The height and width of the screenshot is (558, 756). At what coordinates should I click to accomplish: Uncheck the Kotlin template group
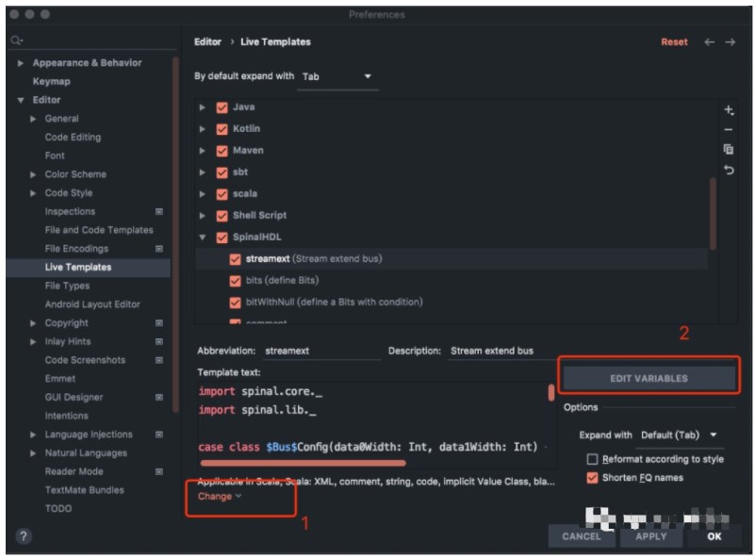pyautogui.click(x=222, y=129)
